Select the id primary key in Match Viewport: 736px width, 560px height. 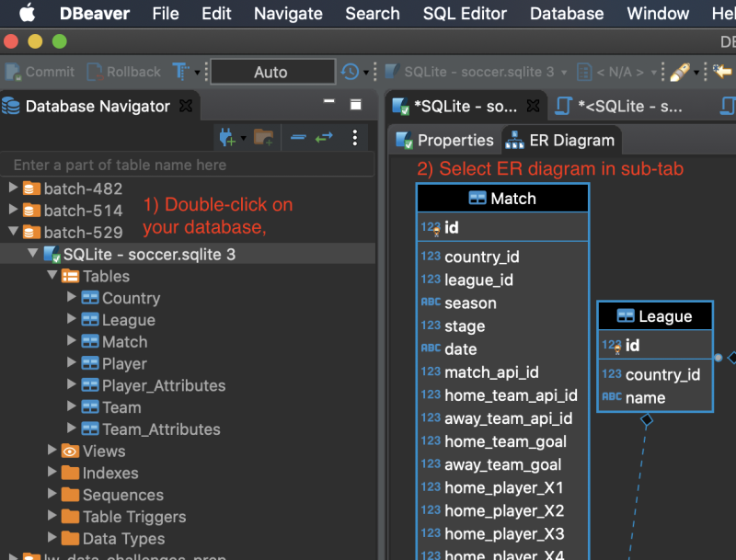tap(502, 227)
